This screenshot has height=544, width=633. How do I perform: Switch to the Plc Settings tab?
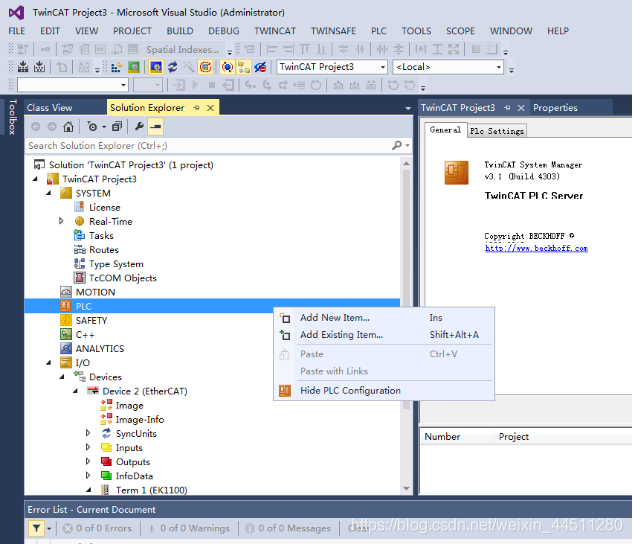497,131
